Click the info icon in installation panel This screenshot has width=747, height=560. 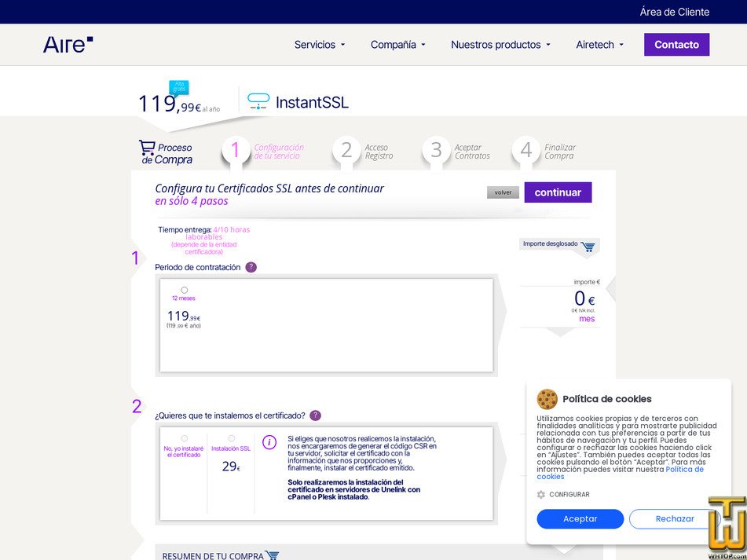pyautogui.click(x=269, y=442)
